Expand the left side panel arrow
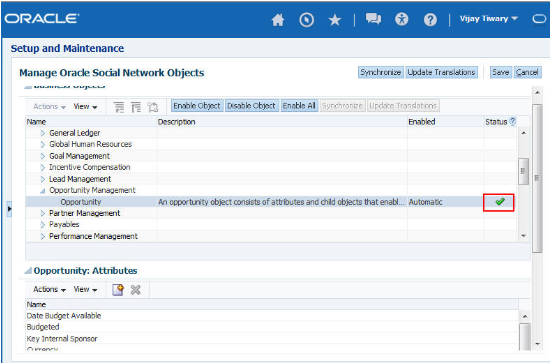Screen dimensions: 551x364 click(x=9, y=209)
